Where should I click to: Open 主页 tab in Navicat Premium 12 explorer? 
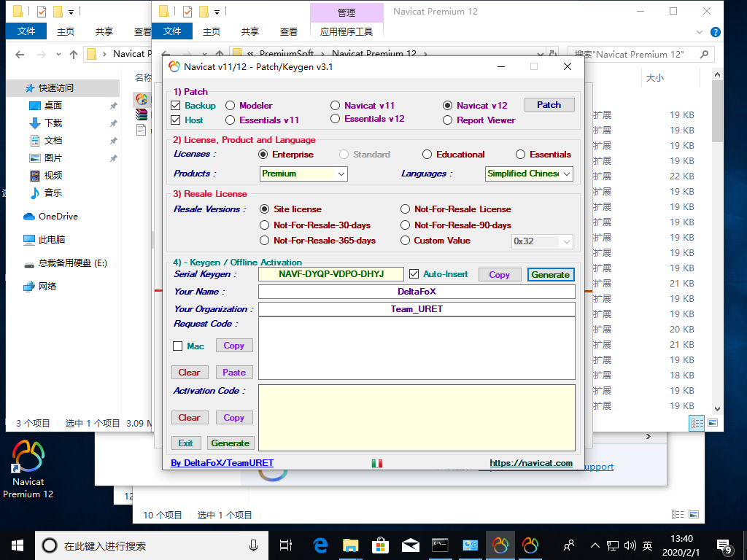(x=212, y=31)
